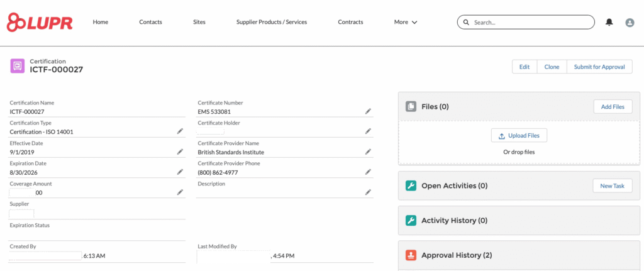
Task: Edit Effective Date using pencil icon
Action: coord(179,152)
